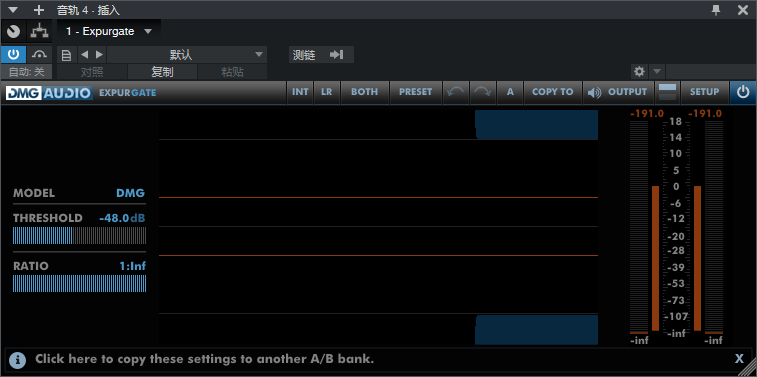
Task: Toggle the view layout icon beside SETUP
Action: (667, 92)
